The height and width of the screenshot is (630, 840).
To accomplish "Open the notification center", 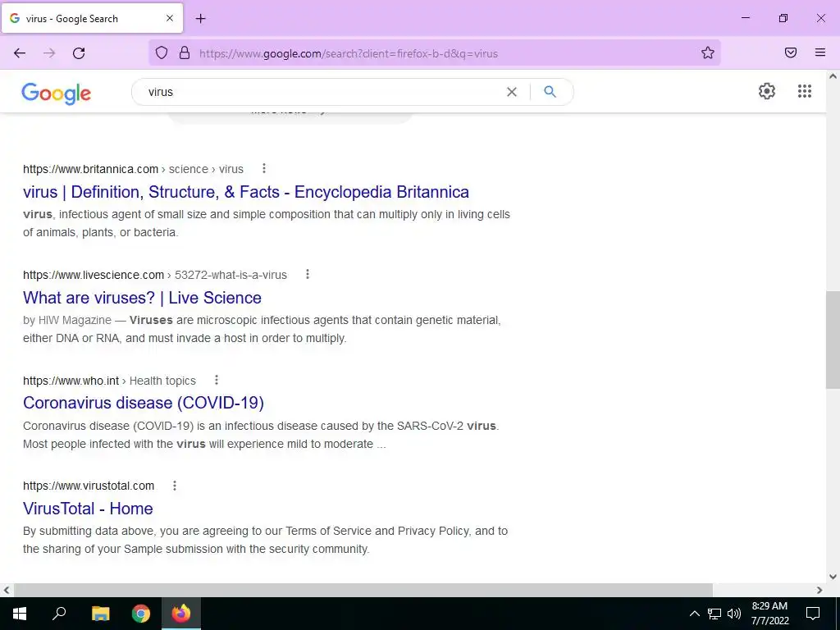I will pyautogui.click(x=813, y=614).
